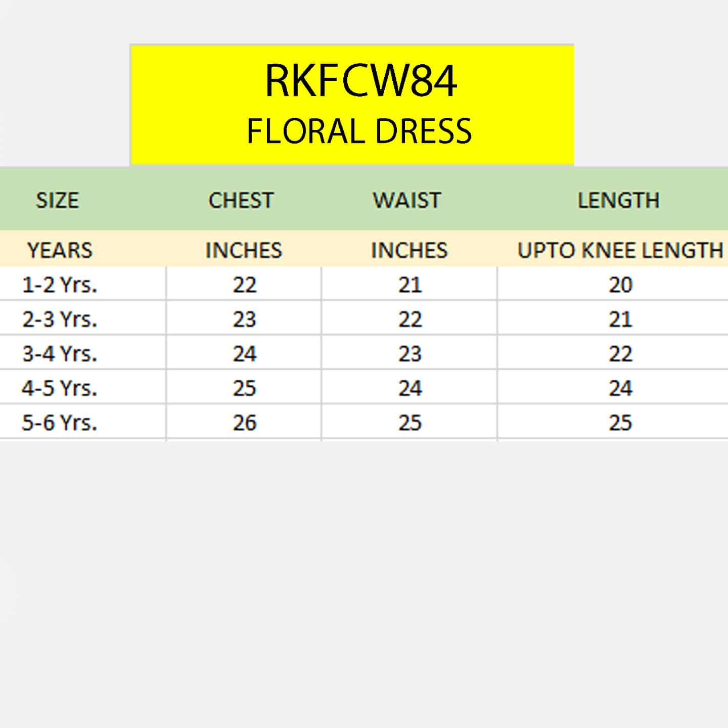The image size is (728, 728).
Task: Click length value 21 for 2-3 Yrs.
Action: point(621,320)
